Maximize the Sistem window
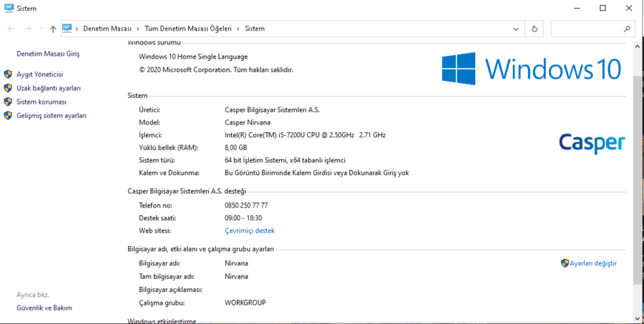 603,8
